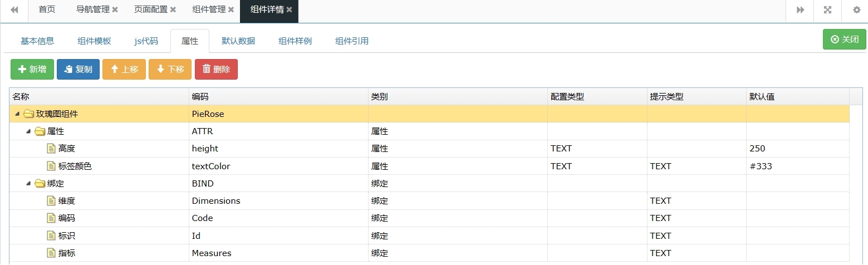Collapse the 玫瑰图组件 tree node

coord(17,114)
